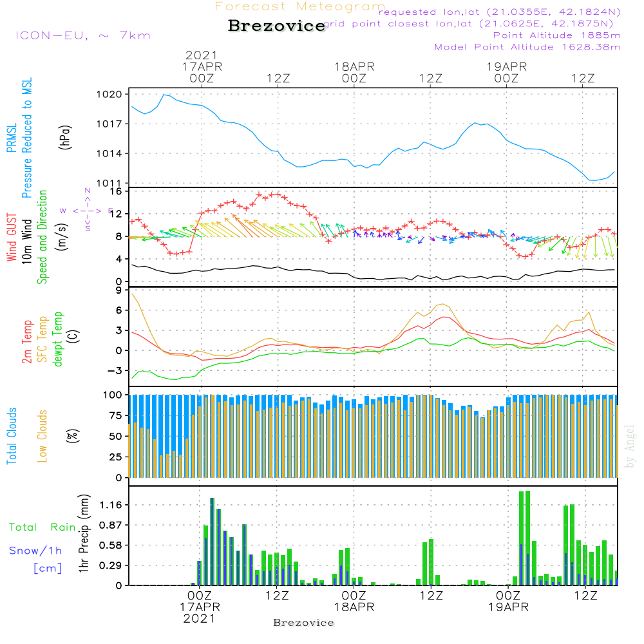
Task: Click the green 'Speed and Direction' label
Action: click(42, 237)
